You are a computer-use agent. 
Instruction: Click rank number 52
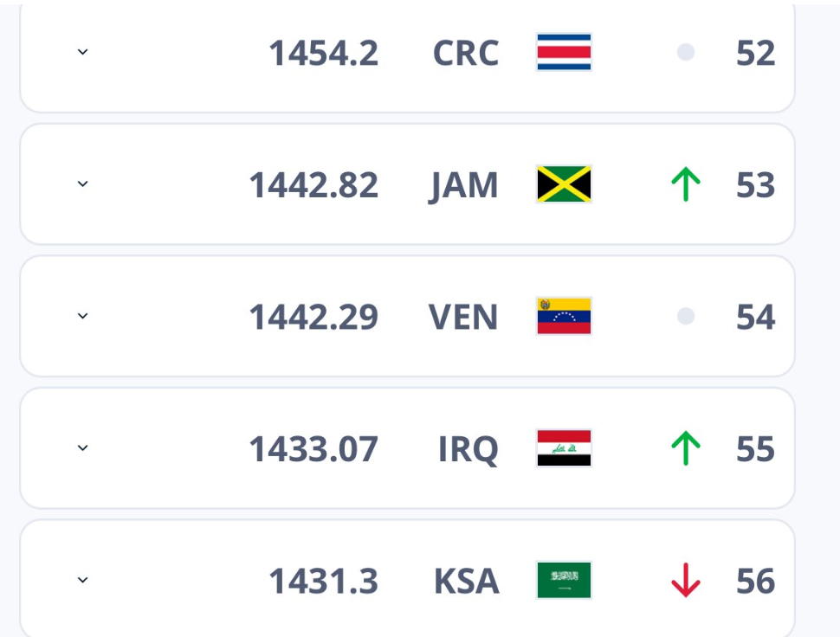click(755, 53)
